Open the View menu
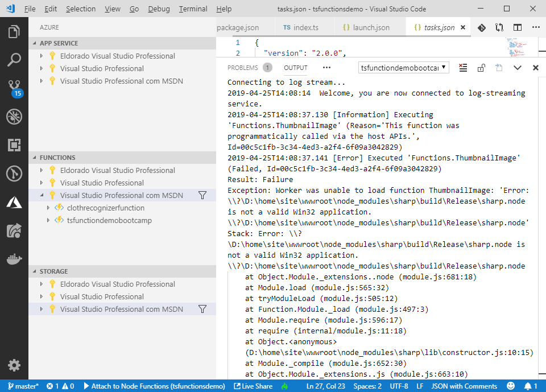Image resolution: width=546 pixels, height=392 pixels. [113, 9]
